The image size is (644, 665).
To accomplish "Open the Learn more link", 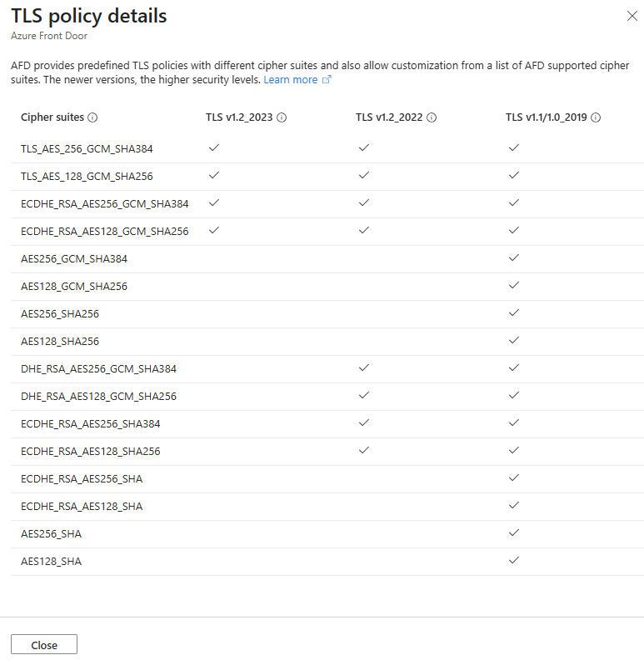I will tap(291, 79).
